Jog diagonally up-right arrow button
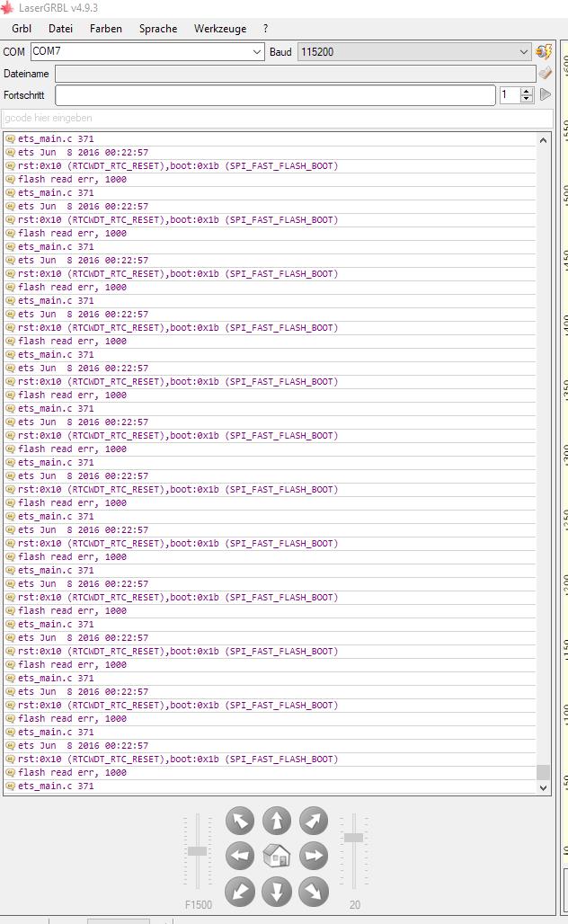Screen dimensions: 568x924 point(314,821)
